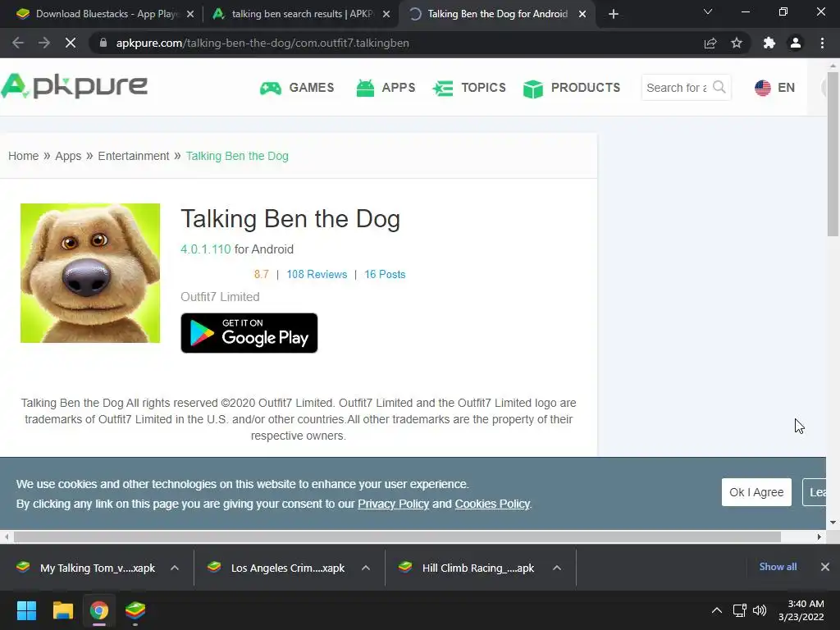Open the Chrome profile icon
Viewport: 840px width, 630px height.
click(796, 43)
